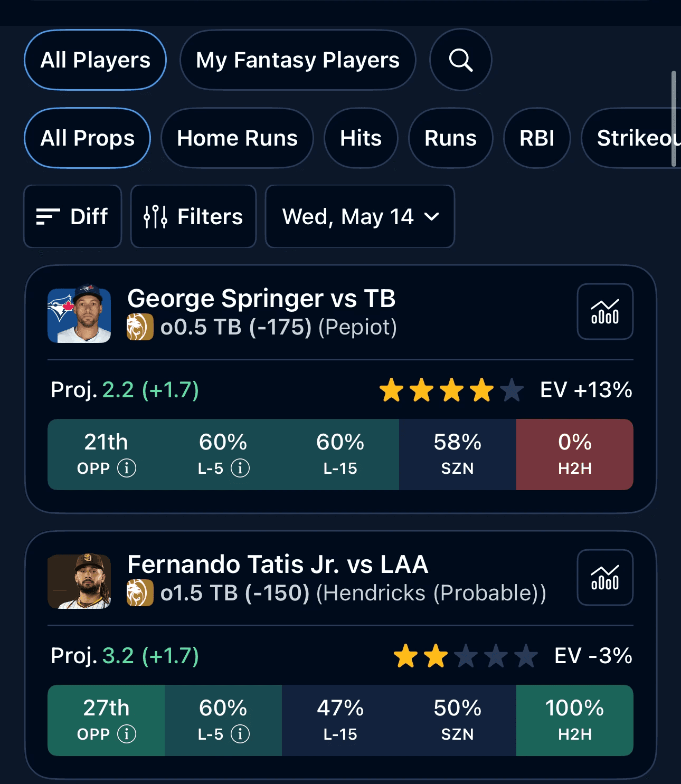Image resolution: width=681 pixels, height=784 pixels.
Task: Switch to the My Fantasy Players filter
Action: [298, 60]
